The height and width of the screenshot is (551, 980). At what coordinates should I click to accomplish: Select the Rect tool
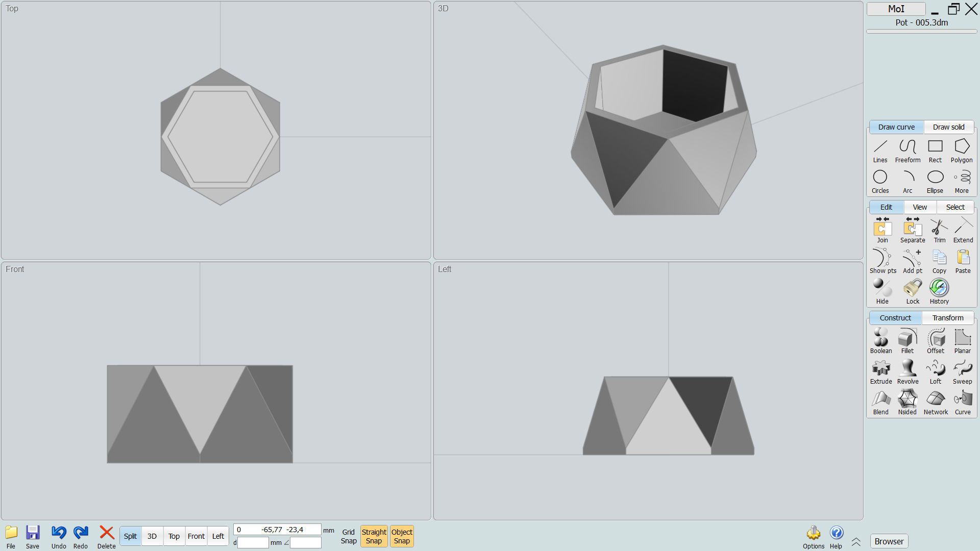click(x=935, y=151)
